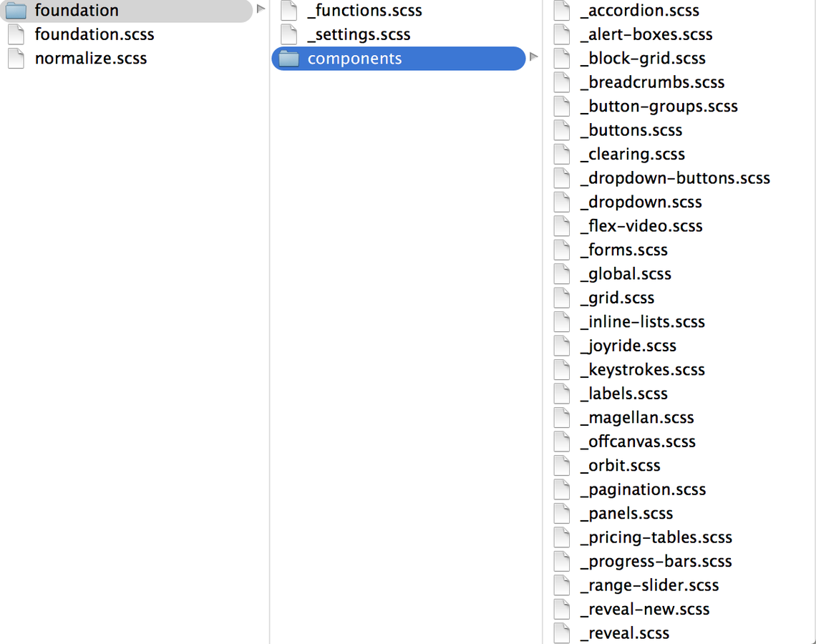Click the _joyride.scss file icon
Image resolution: width=816 pixels, height=644 pixels.
[561, 346]
